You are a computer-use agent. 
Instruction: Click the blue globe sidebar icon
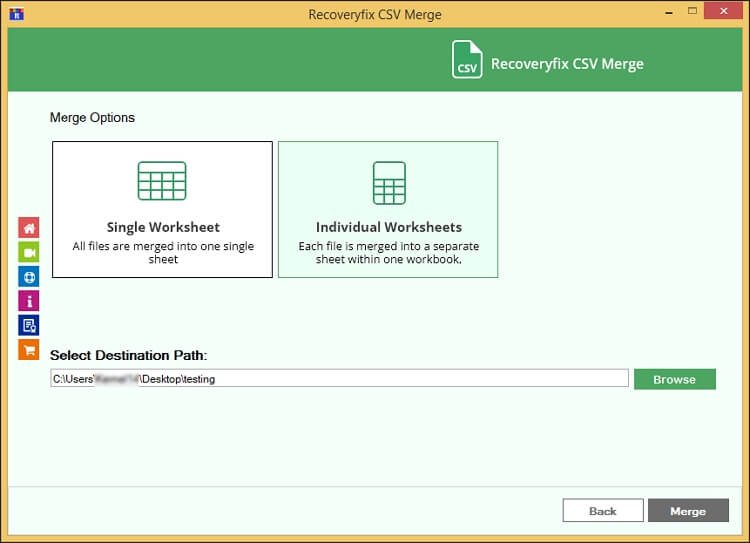pyautogui.click(x=29, y=277)
